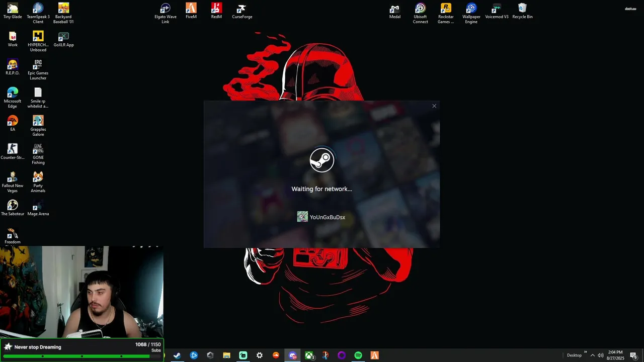The height and width of the screenshot is (362, 644).
Task: Click the "Never stop Dreaming" goal text
Action: 38,347
